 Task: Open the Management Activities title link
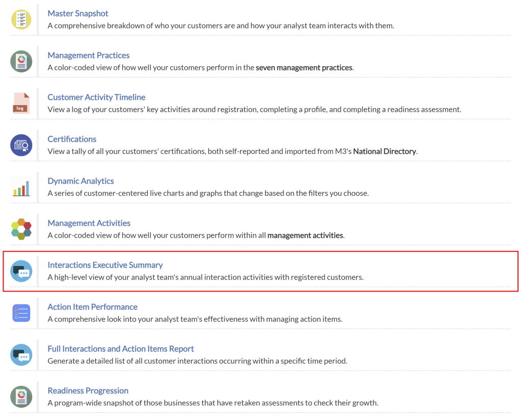pyautogui.click(x=89, y=223)
